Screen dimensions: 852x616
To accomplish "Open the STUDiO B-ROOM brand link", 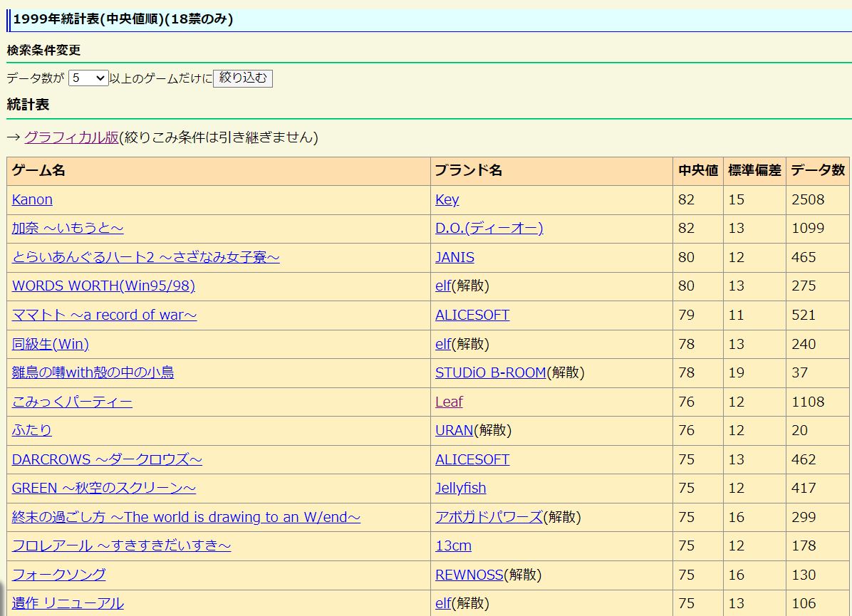I will point(491,372).
